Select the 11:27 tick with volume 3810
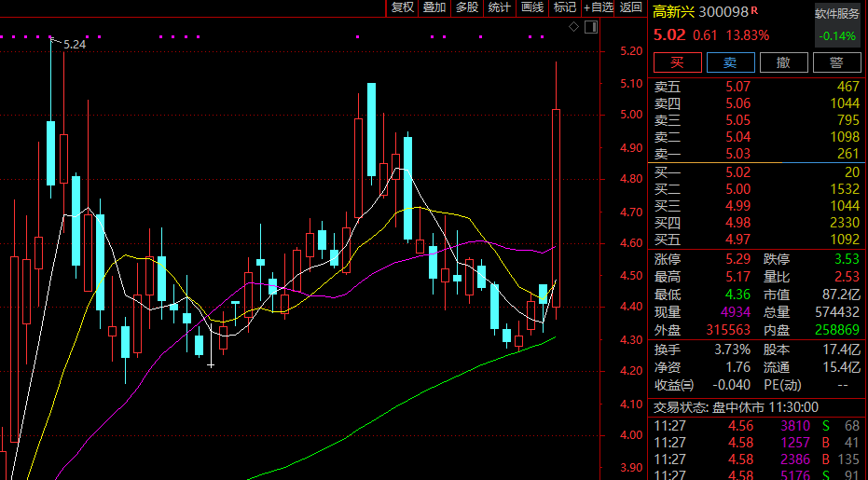Image resolution: width=868 pixels, height=480 pixels. 757,426
